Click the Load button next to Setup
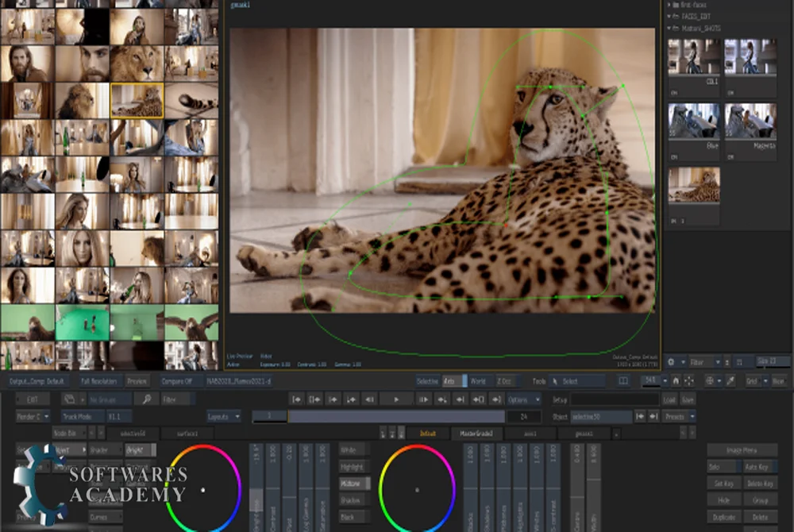Image resolution: width=794 pixels, height=532 pixels. click(669, 399)
